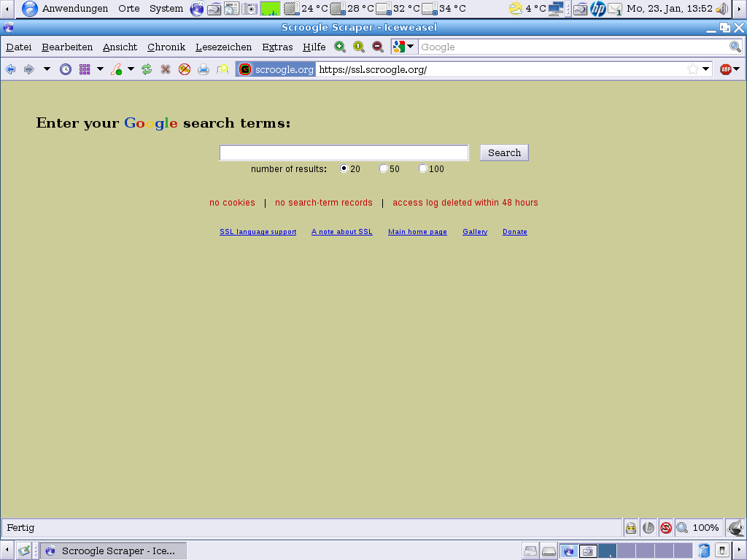747x560 pixels.
Task: Open the Extras menu
Action: point(277,47)
